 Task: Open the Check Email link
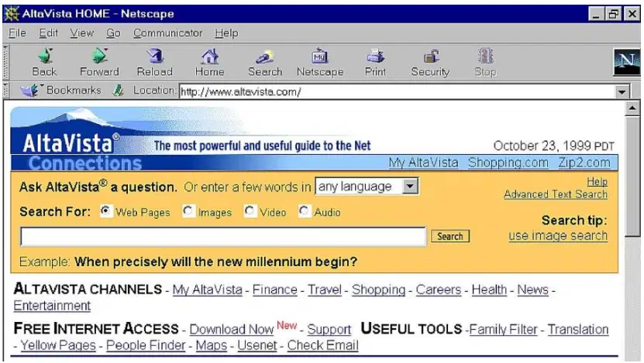[x=323, y=345]
